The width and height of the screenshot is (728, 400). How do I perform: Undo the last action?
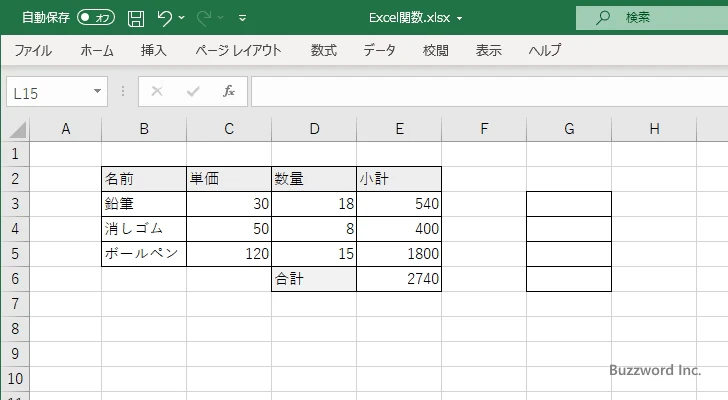click(164, 18)
